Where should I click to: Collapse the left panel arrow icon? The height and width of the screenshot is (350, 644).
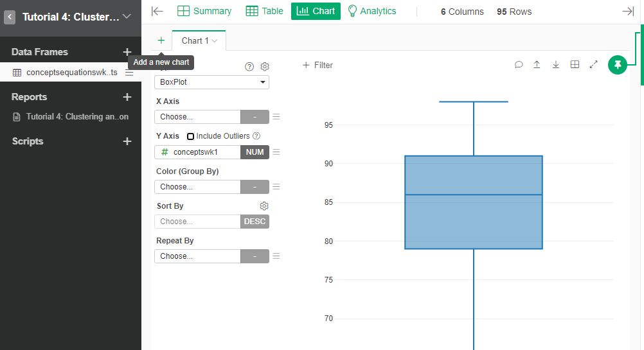pyautogui.click(x=157, y=11)
